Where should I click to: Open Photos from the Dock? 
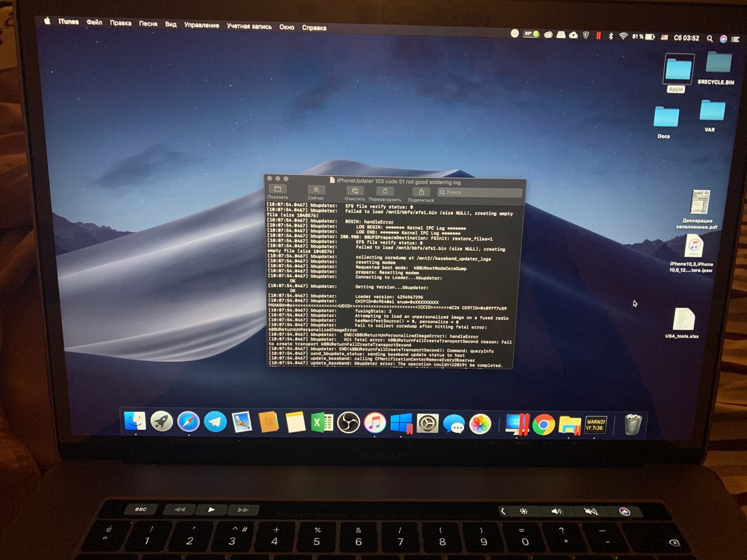coord(480,425)
